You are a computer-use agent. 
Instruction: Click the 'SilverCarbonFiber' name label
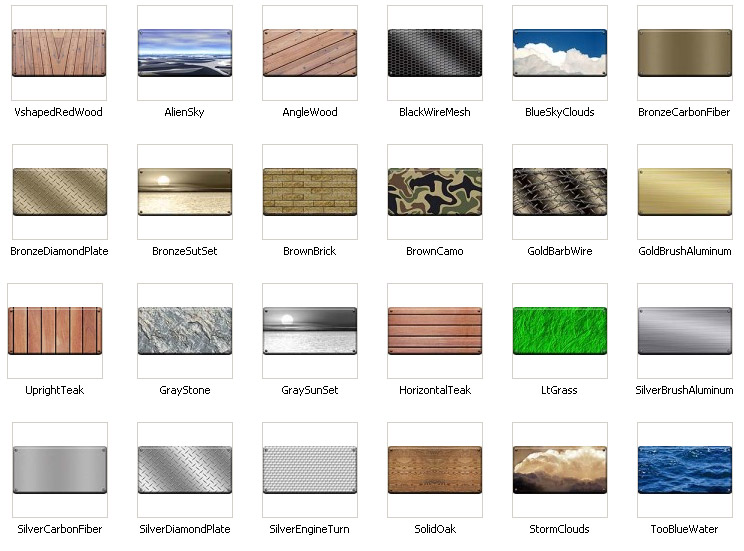(x=60, y=529)
